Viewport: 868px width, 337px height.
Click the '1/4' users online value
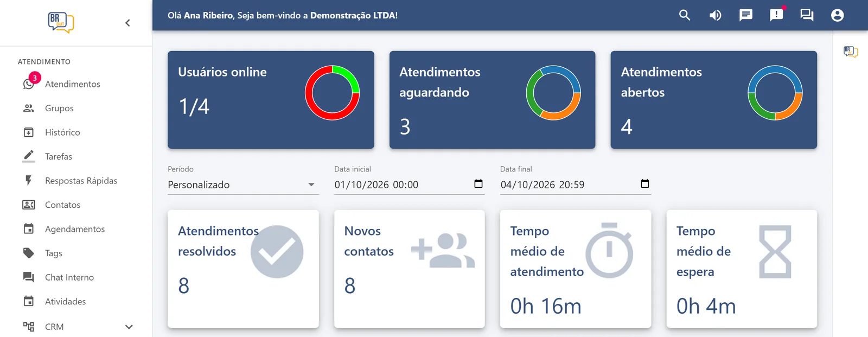194,106
